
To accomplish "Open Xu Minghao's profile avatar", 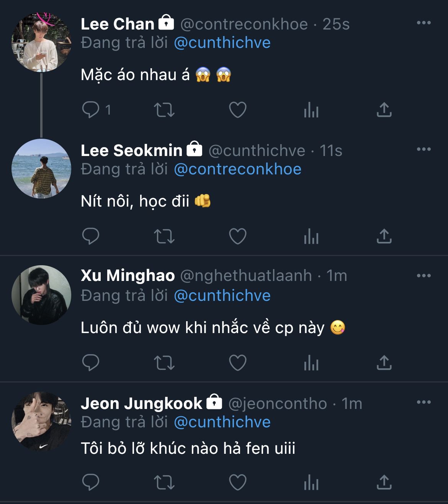I will (x=41, y=295).
